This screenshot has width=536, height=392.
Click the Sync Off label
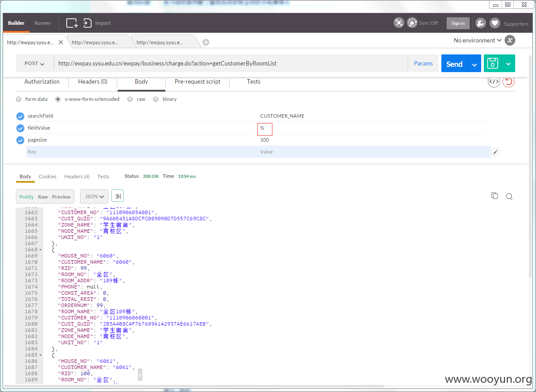[429, 23]
